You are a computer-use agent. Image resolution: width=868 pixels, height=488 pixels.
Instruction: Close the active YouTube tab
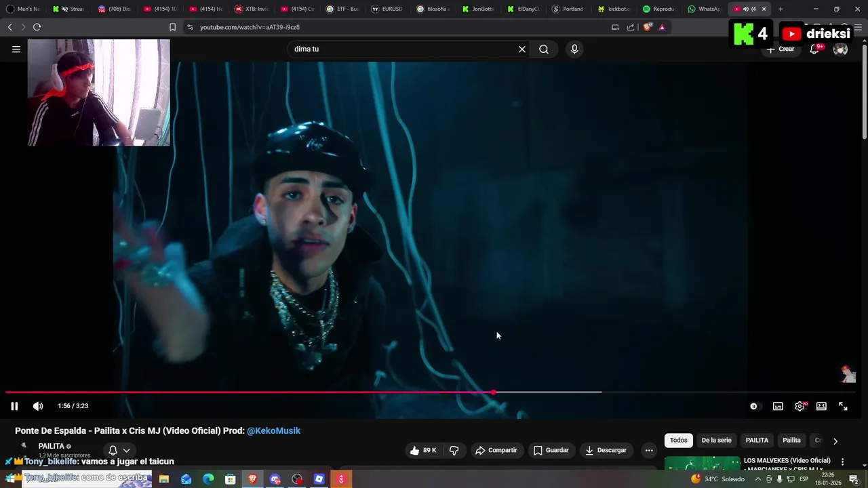tap(764, 9)
